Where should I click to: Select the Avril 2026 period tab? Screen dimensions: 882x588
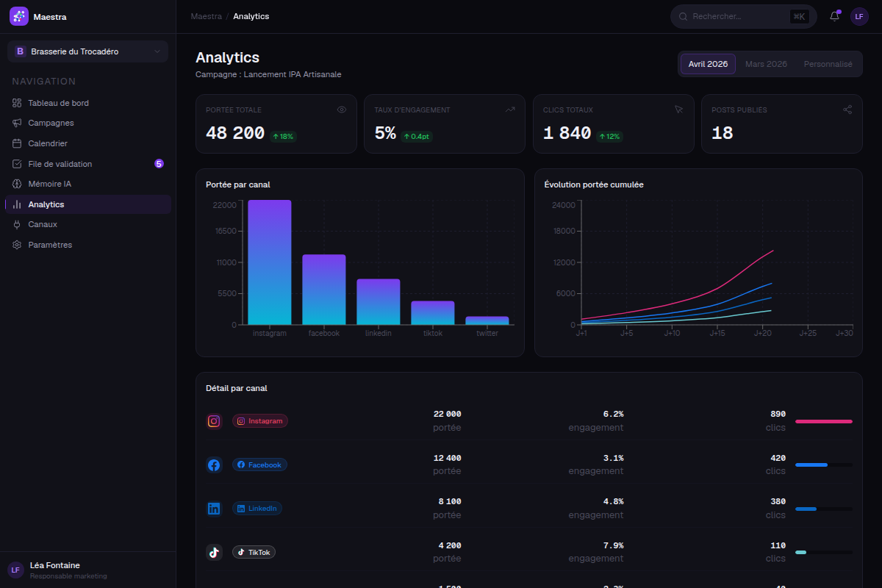(x=708, y=64)
